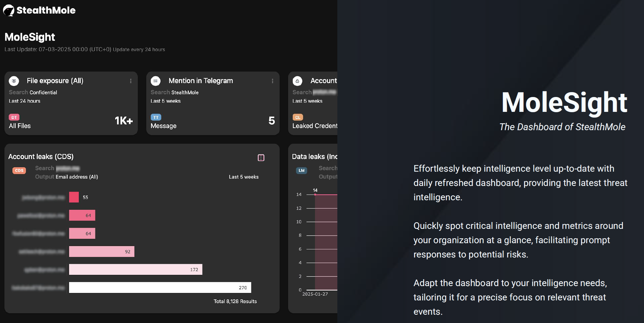Click Total 8,128 Results text

pos(235,301)
